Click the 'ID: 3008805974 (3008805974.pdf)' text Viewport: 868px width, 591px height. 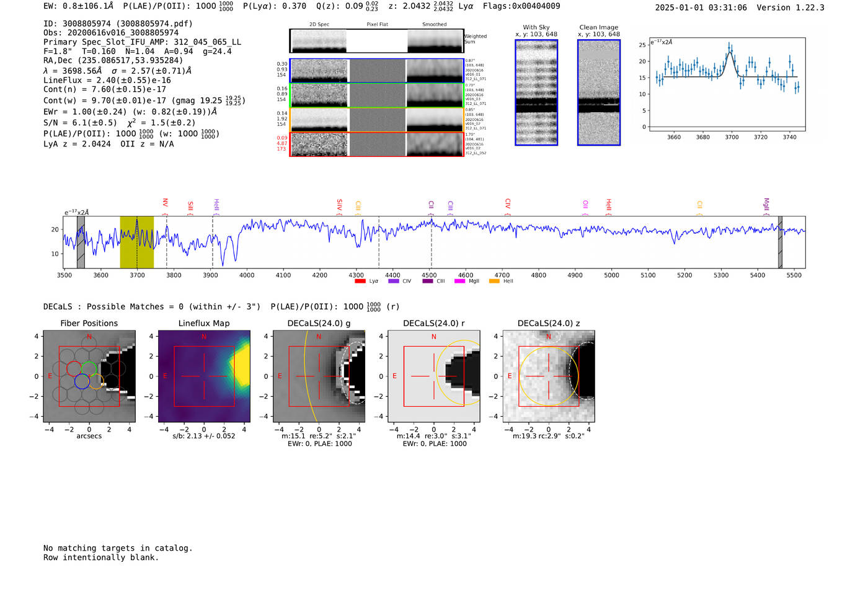(118, 24)
